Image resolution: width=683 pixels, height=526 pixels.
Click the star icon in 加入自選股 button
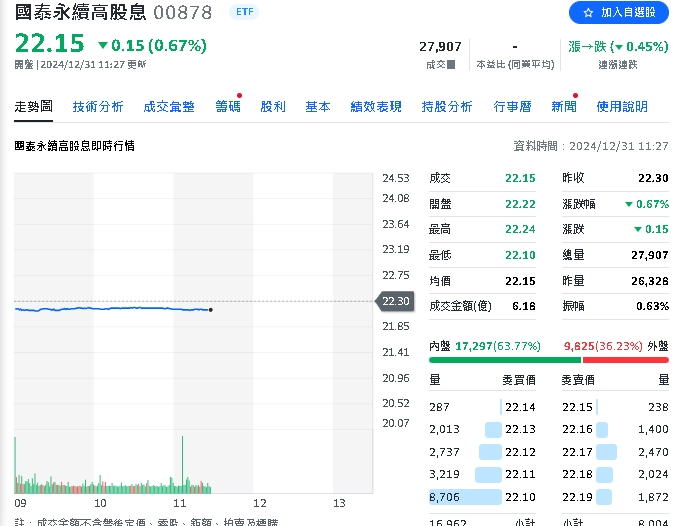click(588, 13)
